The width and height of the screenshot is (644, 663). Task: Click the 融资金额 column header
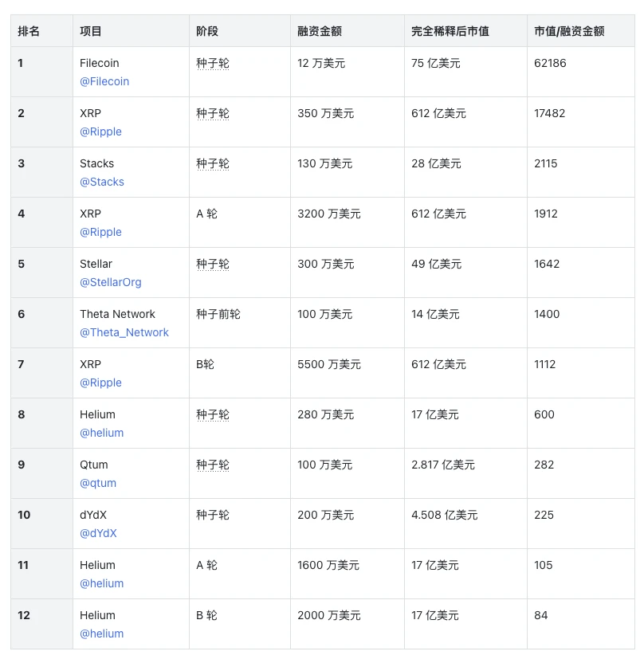click(x=320, y=31)
